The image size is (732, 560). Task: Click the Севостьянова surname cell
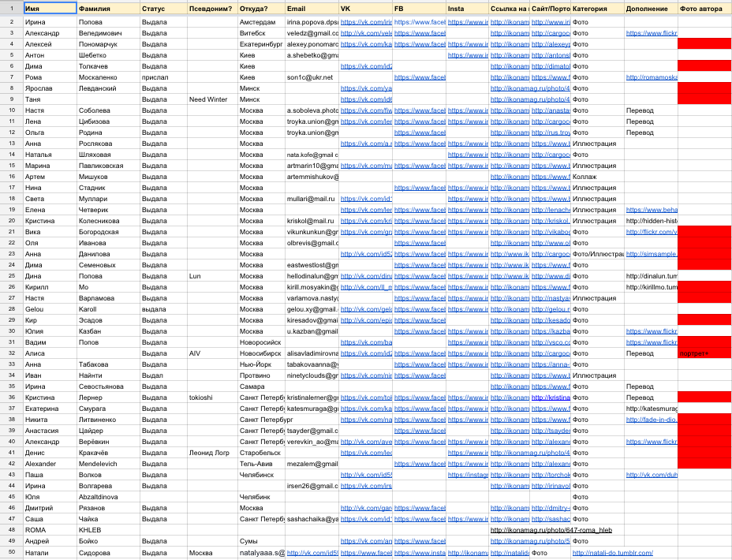pyautogui.click(x=108, y=386)
